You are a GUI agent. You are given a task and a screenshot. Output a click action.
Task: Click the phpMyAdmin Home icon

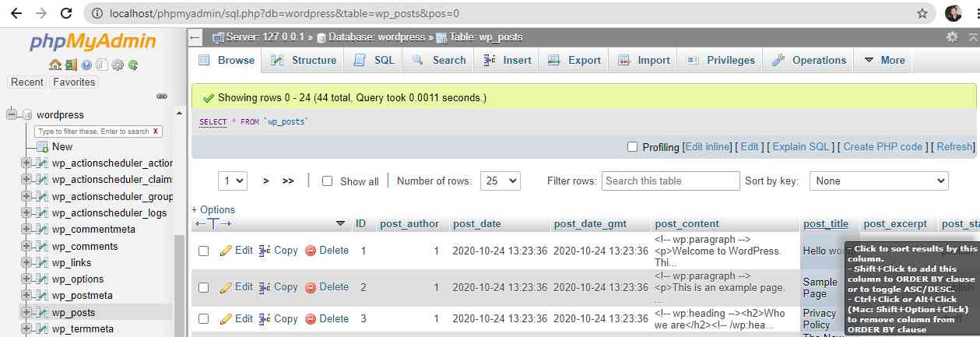[54, 65]
